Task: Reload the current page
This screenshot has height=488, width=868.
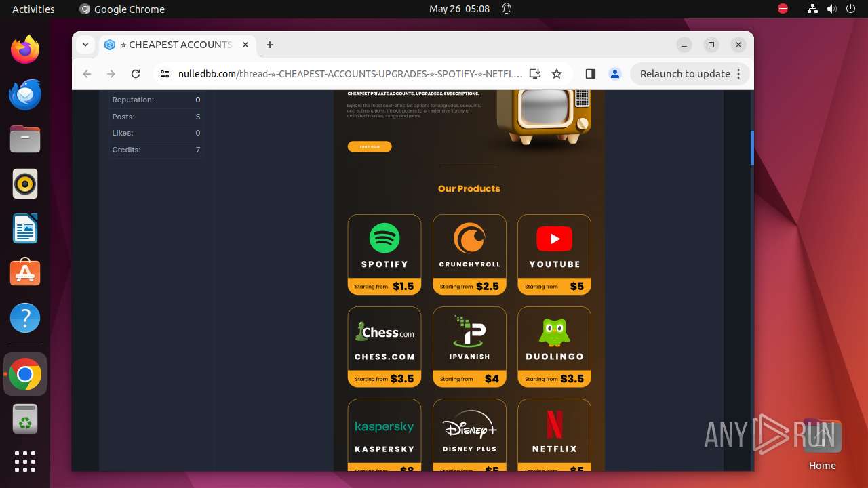Action: [x=136, y=74]
